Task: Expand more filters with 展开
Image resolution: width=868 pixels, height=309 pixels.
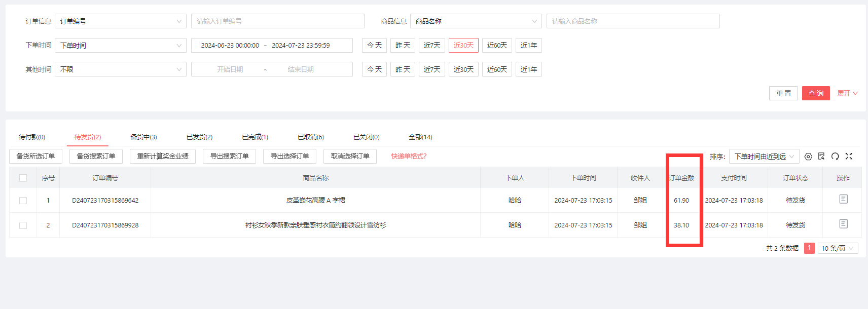Action: pyautogui.click(x=847, y=93)
